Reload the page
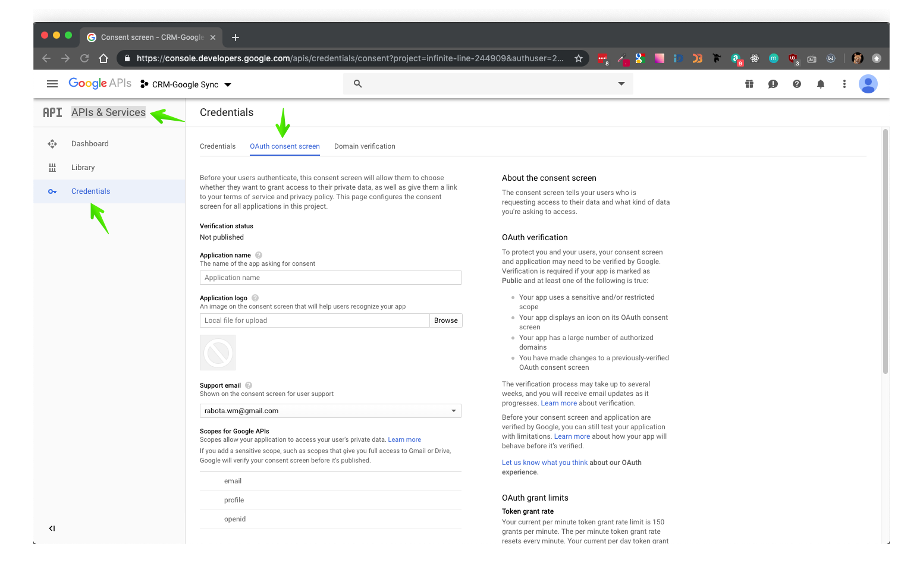The height and width of the screenshot is (588, 923). point(84,58)
